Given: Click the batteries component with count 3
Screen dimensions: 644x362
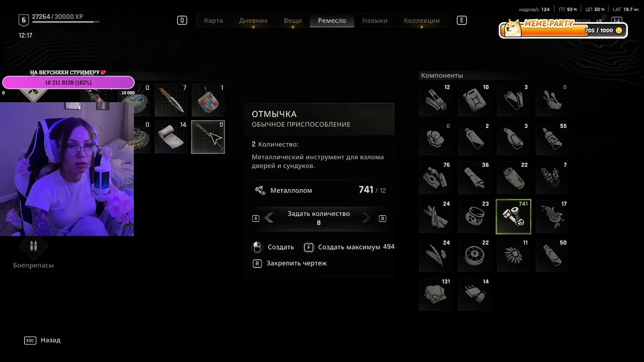Looking at the screenshot, I should (513, 100).
